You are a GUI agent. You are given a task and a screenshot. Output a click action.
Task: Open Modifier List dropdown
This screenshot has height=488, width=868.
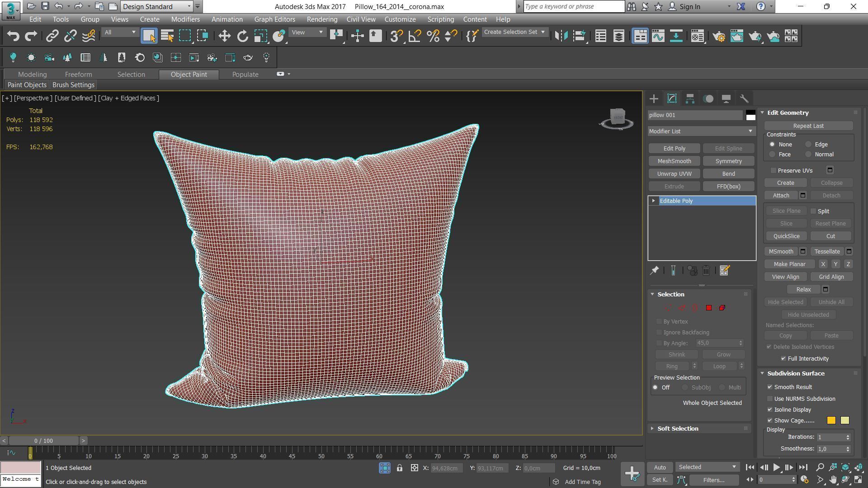click(702, 131)
